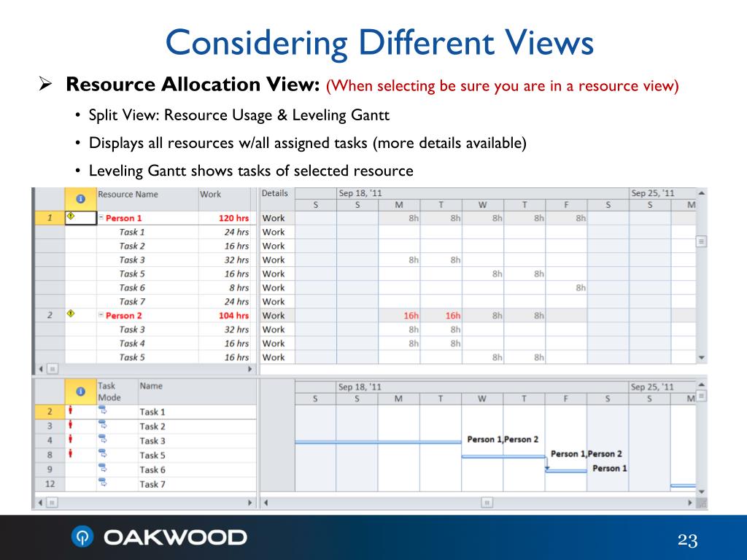
Task: Select the 104 hrs work cell
Action: coord(225,315)
